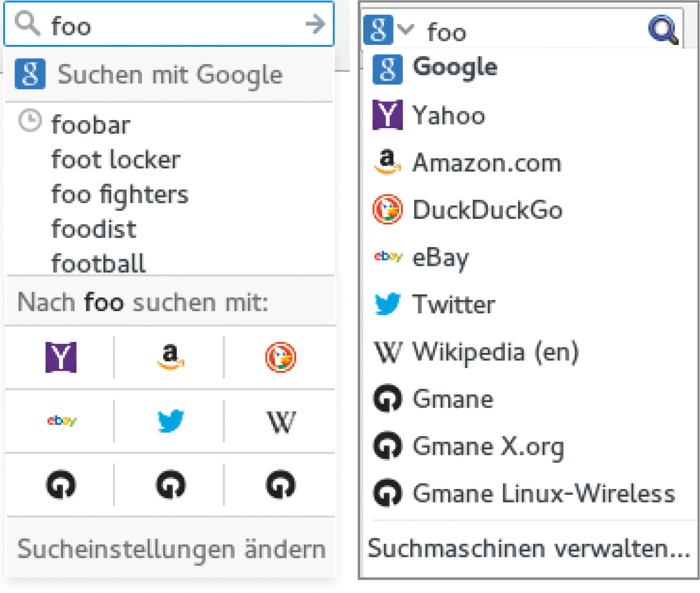Click the Wikipedia W icon in search grid
Screen dimensions: 700x593
[x=280, y=422]
